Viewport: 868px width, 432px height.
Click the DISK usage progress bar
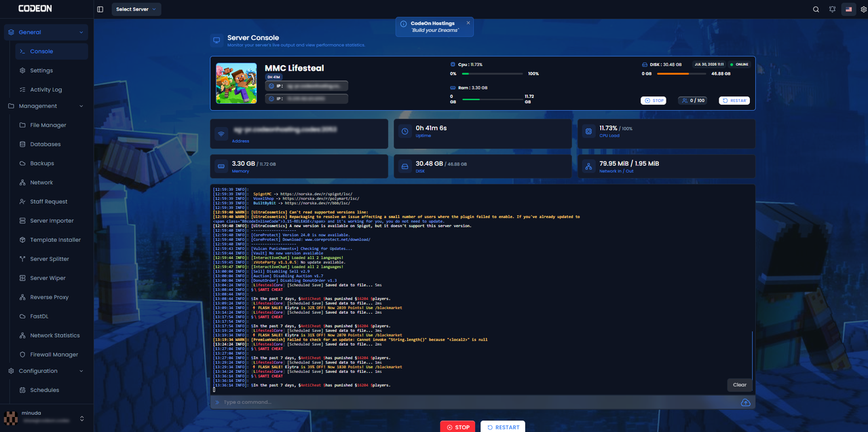[683, 73]
